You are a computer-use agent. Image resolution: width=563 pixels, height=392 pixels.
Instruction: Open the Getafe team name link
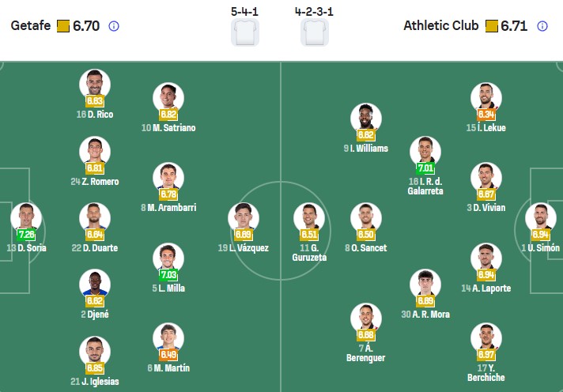tap(32, 26)
